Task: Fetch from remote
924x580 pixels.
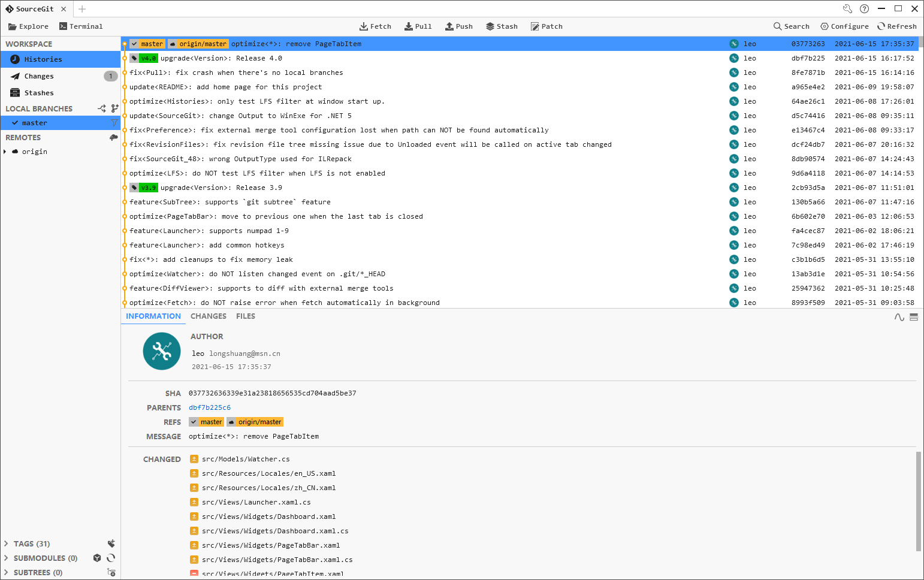Action: tap(375, 26)
